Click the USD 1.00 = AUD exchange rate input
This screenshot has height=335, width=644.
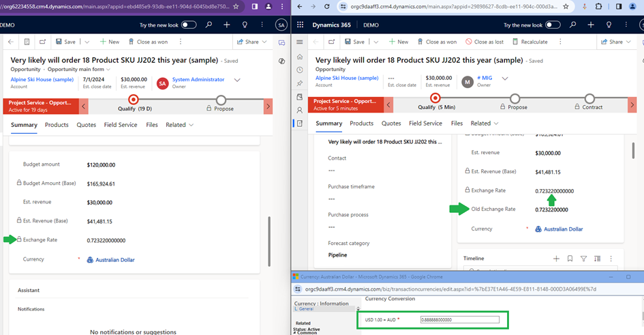click(459, 319)
